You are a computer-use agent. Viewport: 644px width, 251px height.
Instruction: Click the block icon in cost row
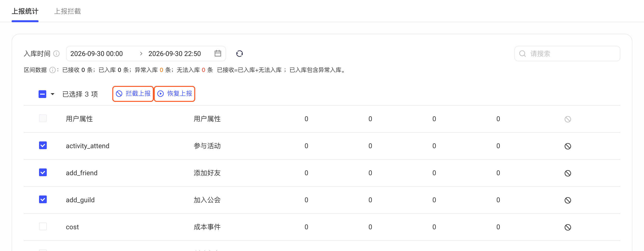568,227
